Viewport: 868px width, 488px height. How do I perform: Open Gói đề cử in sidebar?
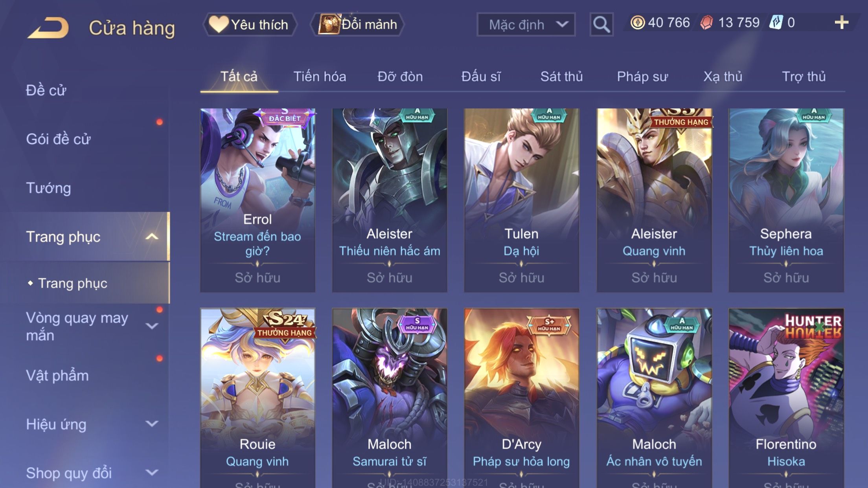point(58,139)
